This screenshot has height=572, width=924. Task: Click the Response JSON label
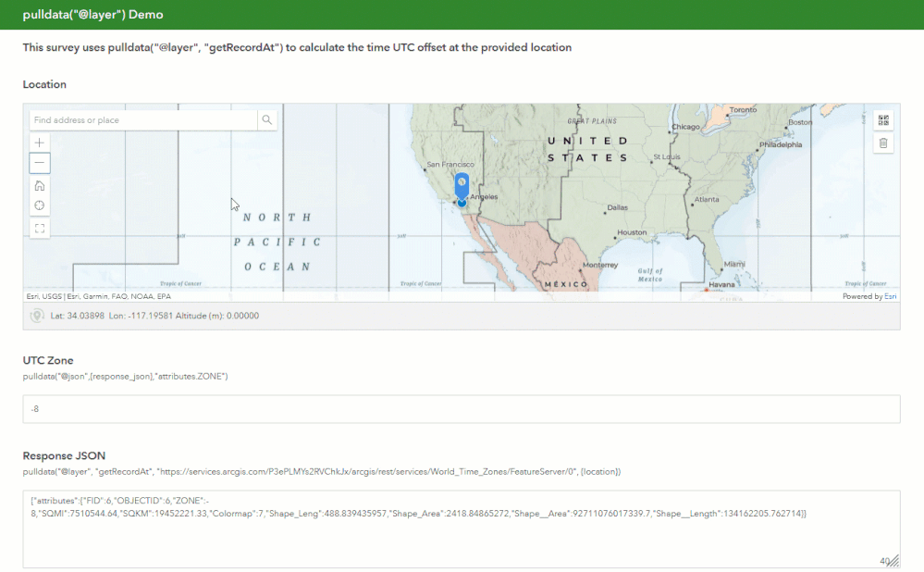point(64,455)
